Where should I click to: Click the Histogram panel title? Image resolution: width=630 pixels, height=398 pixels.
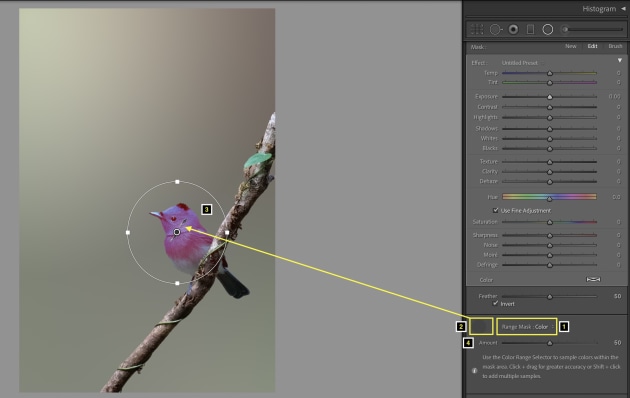[x=599, y=9]
